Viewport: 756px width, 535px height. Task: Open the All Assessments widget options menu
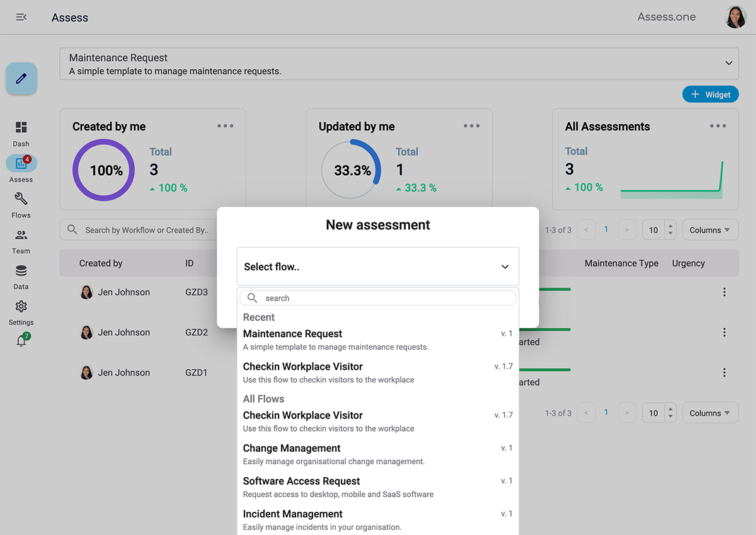click(x=718, y=125)
